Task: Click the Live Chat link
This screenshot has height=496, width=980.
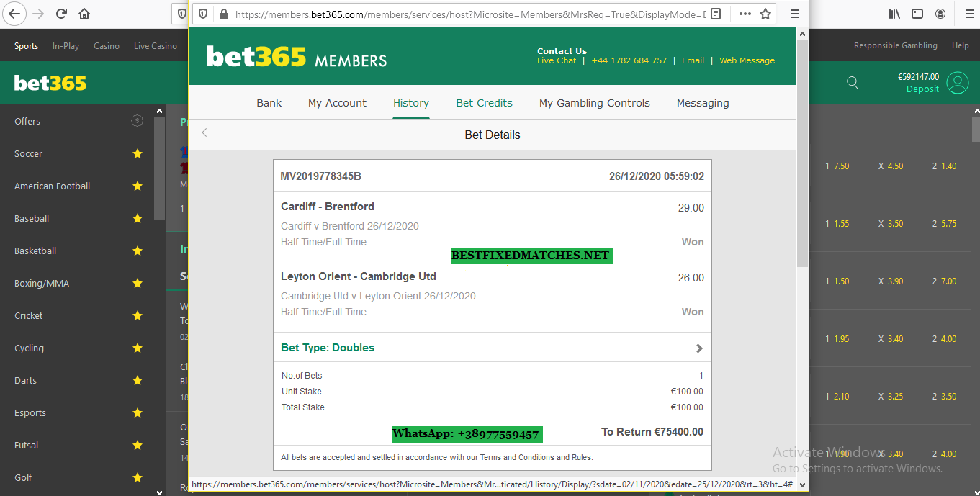Action: click(557, 60)
